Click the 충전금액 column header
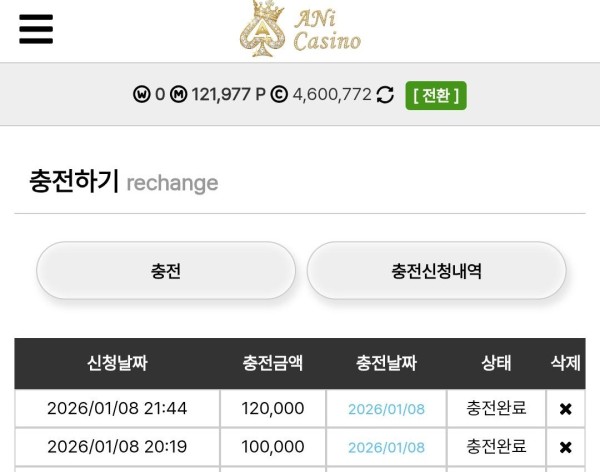This screenshot has height=472, width=600. click(x=273, y=363)
